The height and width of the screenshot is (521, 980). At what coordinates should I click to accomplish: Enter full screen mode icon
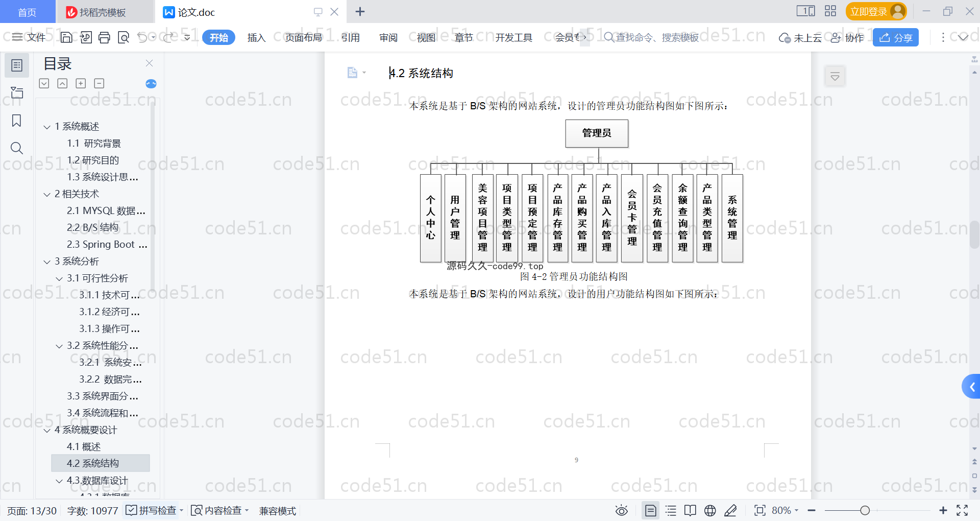click(x=962, y=510)
